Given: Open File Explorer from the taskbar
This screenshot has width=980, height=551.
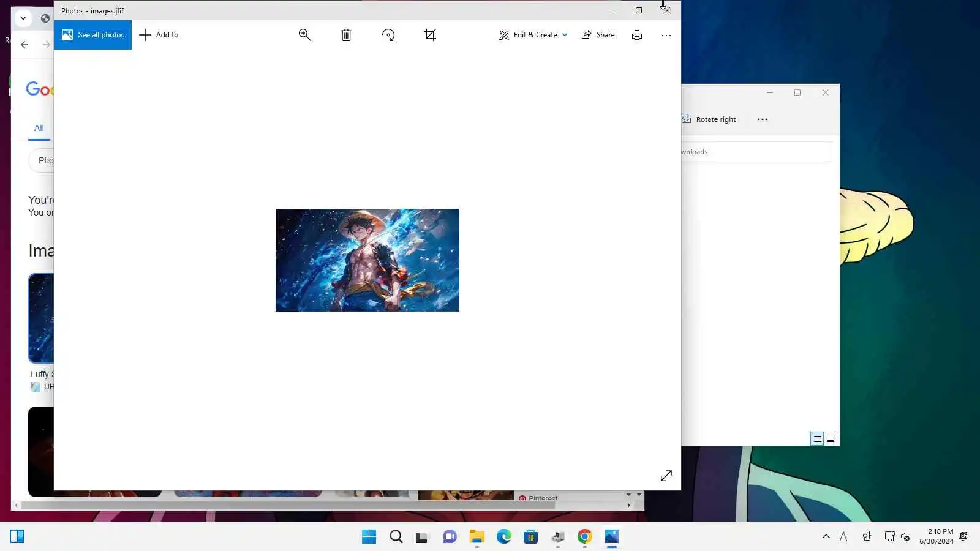Looking at the screenshot, I should 477,537.
